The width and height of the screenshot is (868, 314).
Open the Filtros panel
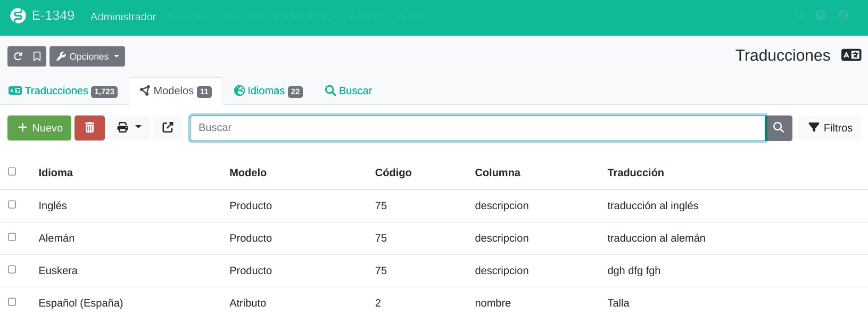(830, 128)
